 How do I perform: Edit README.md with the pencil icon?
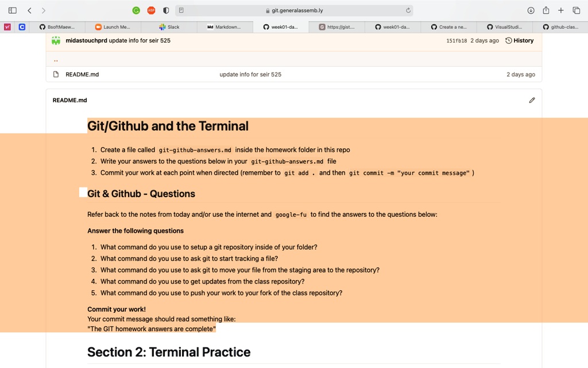(532, 100)
